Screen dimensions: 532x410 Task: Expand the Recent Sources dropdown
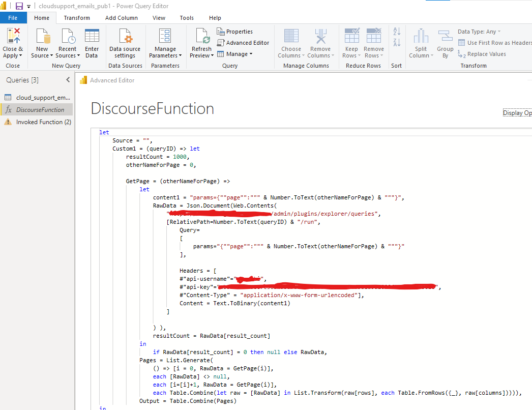pos(78,55)
